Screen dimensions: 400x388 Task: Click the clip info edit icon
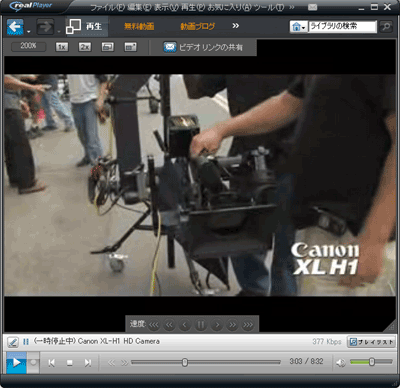tap(13, 342)
